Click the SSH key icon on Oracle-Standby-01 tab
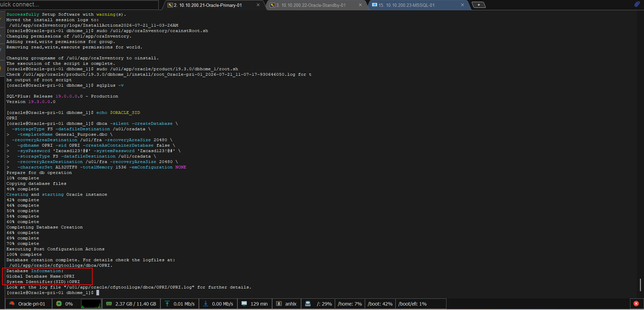644x310 pixels. (272, 5)
